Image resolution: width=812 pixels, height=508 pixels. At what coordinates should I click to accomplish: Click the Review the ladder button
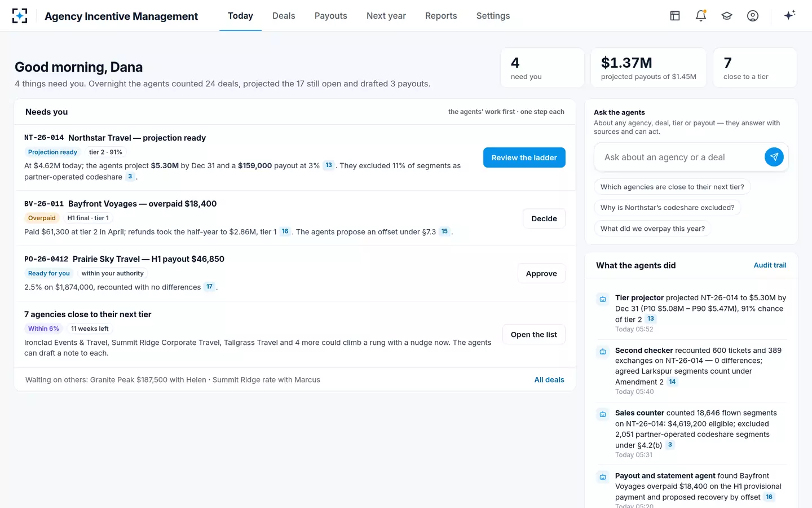coord(524,157)
